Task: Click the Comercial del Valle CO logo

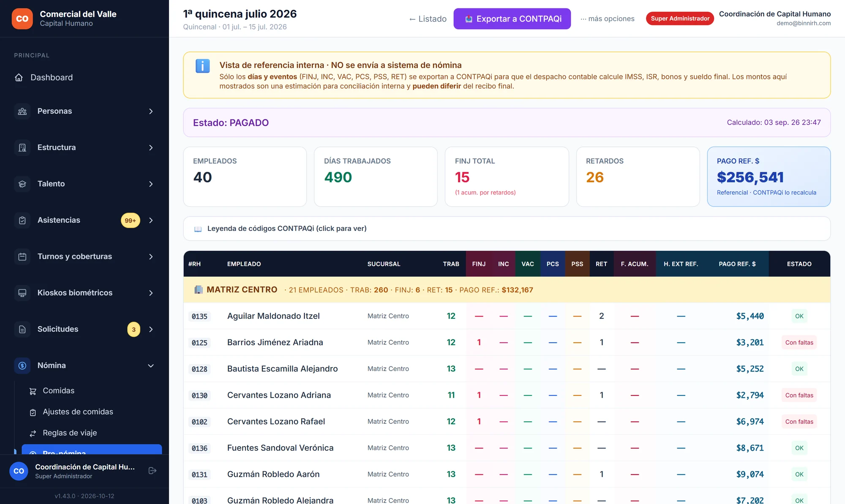Action: [x=22, y=19]
